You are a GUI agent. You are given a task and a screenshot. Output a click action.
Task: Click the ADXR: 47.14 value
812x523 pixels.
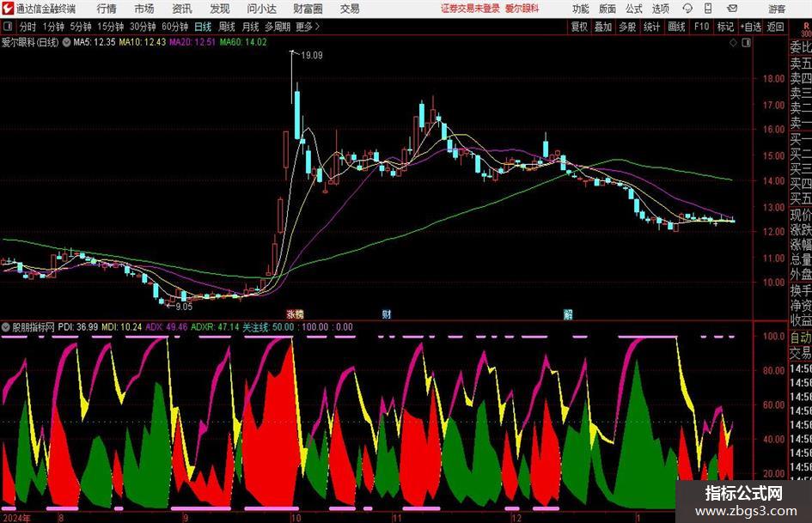(215, 327)
